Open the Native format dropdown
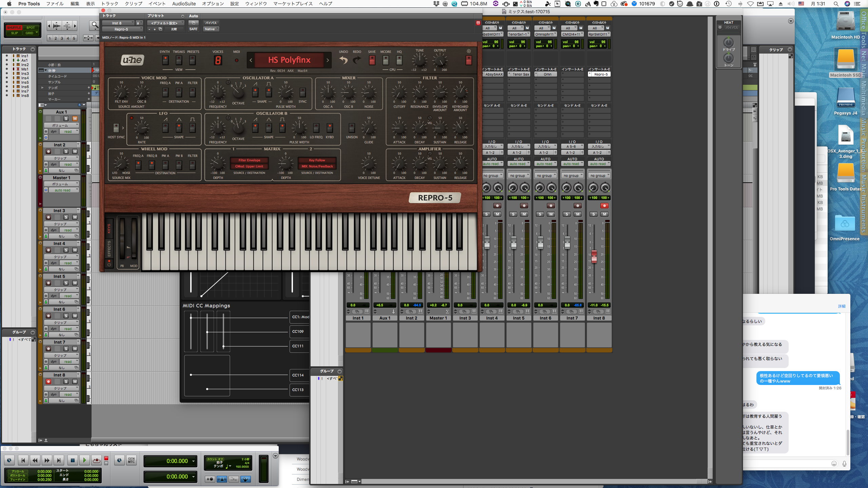This screenshot has height=488, width=868. point(211,29)
